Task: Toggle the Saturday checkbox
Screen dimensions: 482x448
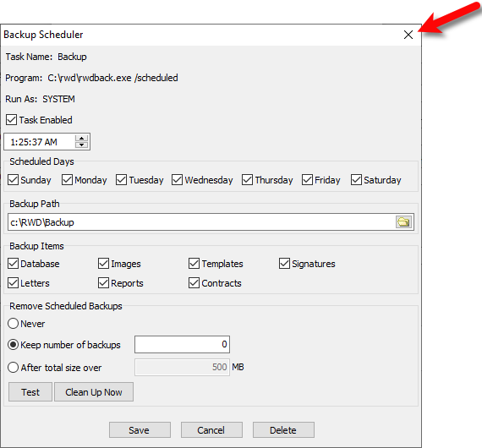Action: 356,180
